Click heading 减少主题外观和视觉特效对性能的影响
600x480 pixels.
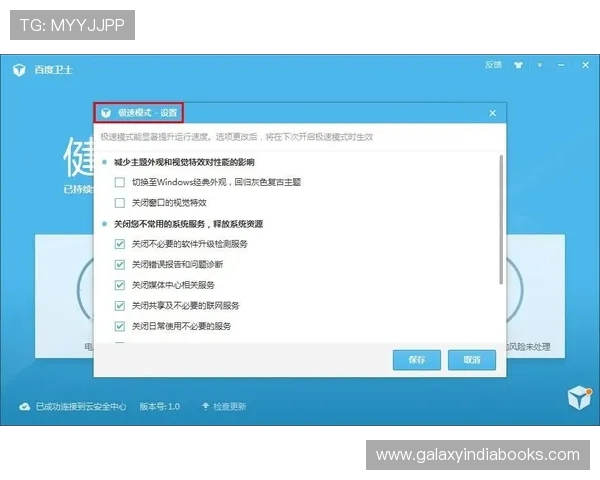(x=184, y=162)
